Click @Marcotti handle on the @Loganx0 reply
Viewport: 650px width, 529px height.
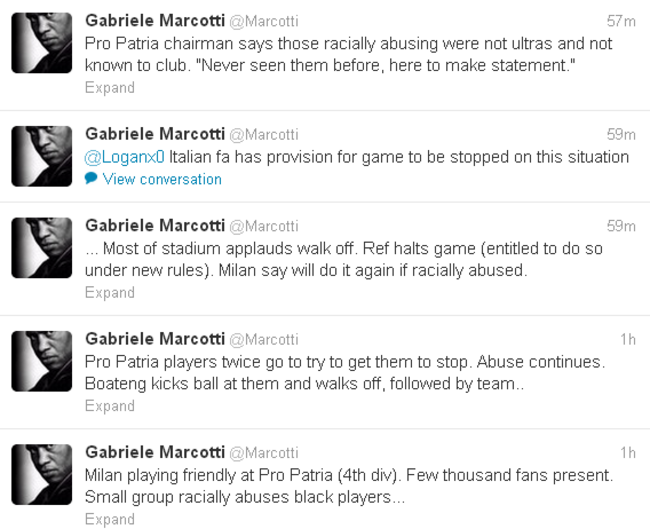tap(264, 134)
